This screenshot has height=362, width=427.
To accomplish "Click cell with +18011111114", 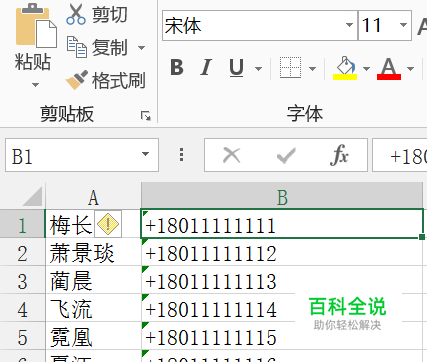I will click(x=282, y=308).
